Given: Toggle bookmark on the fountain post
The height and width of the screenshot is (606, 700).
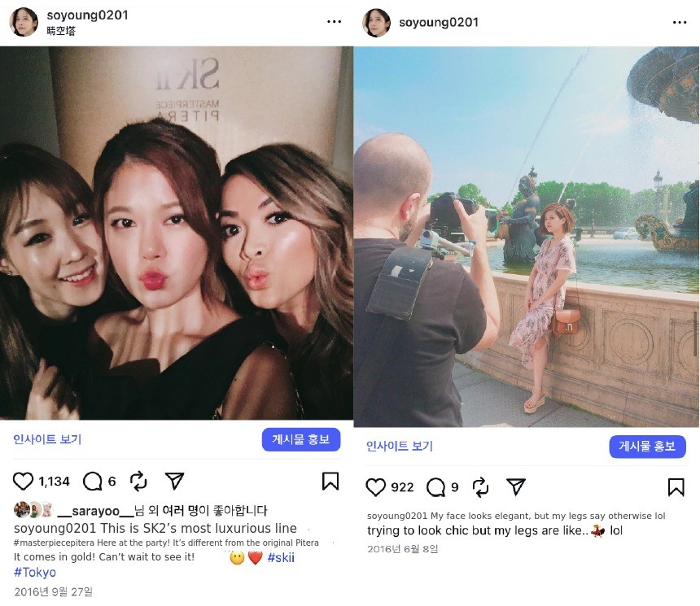Looking at the screenshot, I should [x=676, y=487].
